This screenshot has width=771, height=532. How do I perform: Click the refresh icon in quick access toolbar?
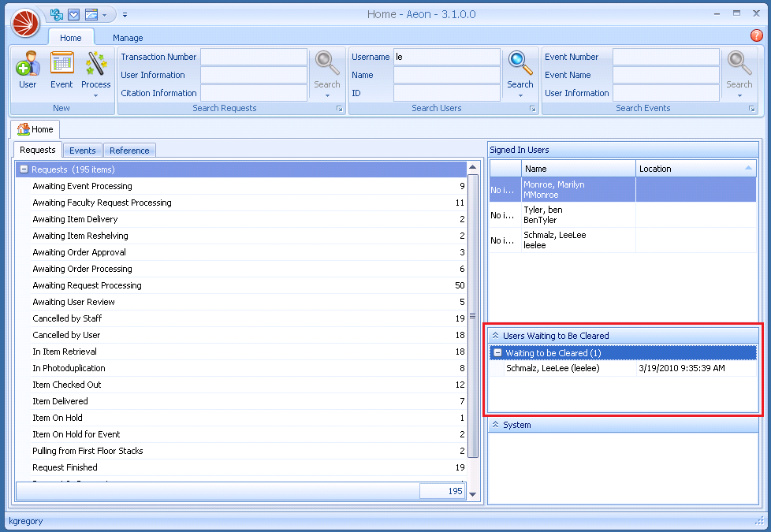click(x=57, y=14)
